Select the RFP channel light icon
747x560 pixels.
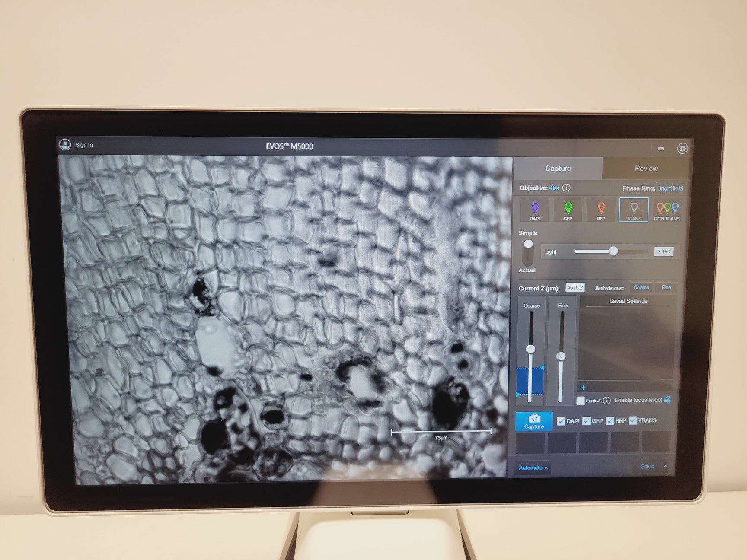pos(600,210)
